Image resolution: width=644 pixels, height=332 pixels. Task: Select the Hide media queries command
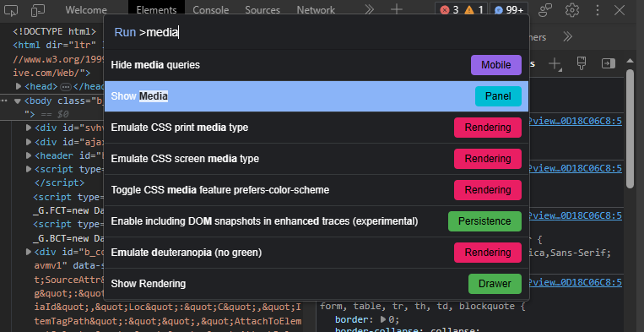(317, 65)
